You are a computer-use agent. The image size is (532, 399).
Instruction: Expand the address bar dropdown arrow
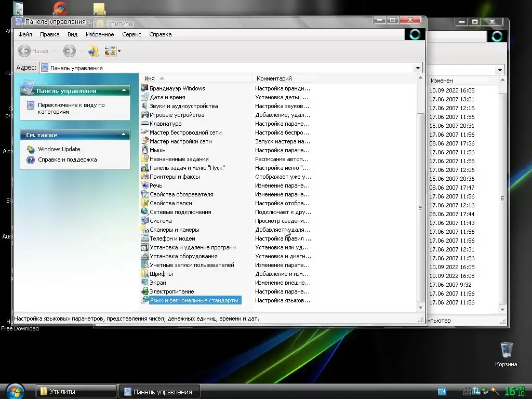click(418, 68)
